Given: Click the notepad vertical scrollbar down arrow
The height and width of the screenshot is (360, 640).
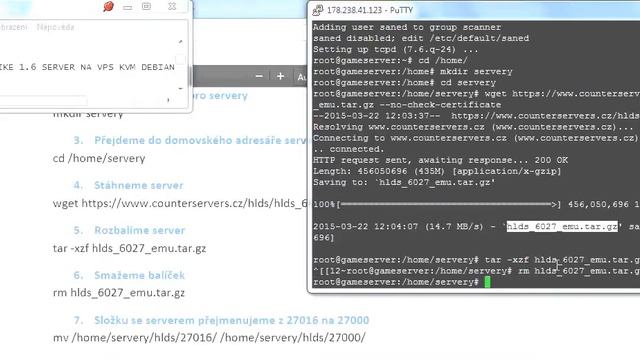Looking at the screenshot, I should click(x=180, y=88).
